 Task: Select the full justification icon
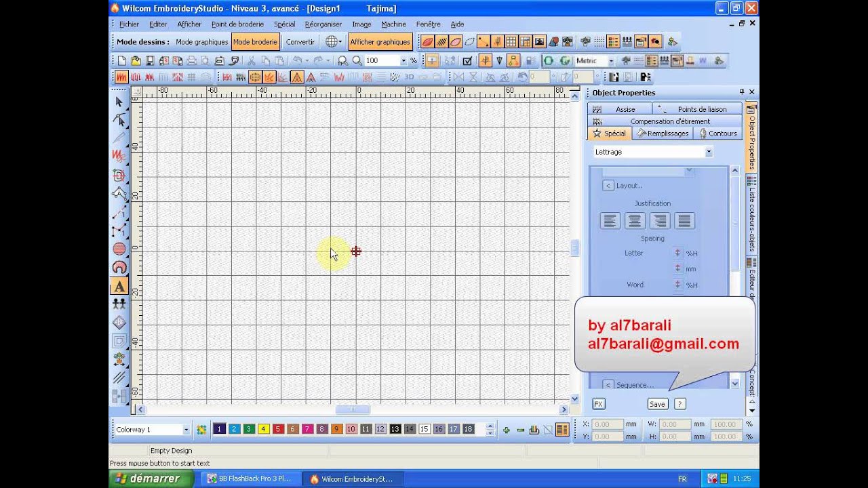pyautogui.click(x=684, y=221)
